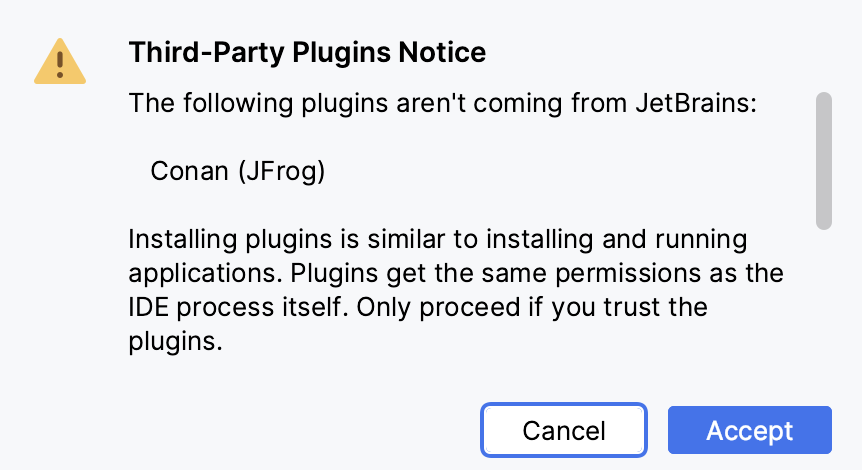Click the line starting "Installing plugins is similar"
The height and width of the screenshot is (470, 862).
pos(438,240)
